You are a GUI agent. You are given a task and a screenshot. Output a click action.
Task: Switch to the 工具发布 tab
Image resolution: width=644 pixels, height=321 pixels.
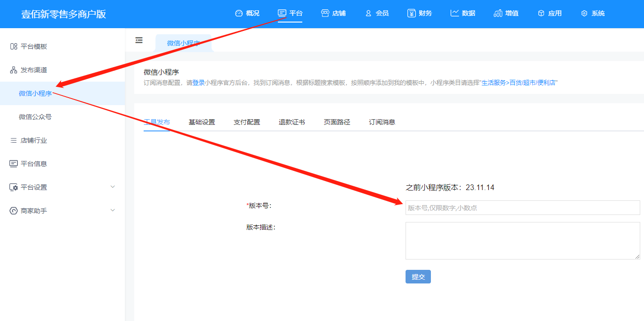coord(157,122)
